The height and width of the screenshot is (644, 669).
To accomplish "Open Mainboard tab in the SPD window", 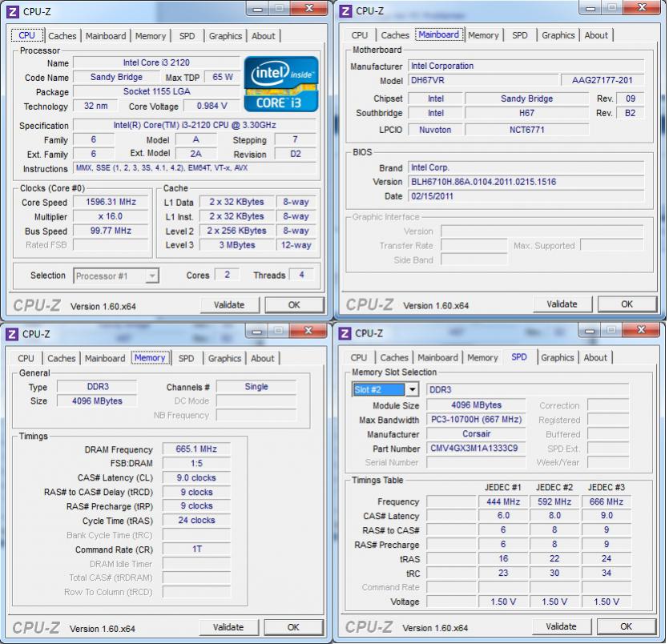I will tap(437, 357).
